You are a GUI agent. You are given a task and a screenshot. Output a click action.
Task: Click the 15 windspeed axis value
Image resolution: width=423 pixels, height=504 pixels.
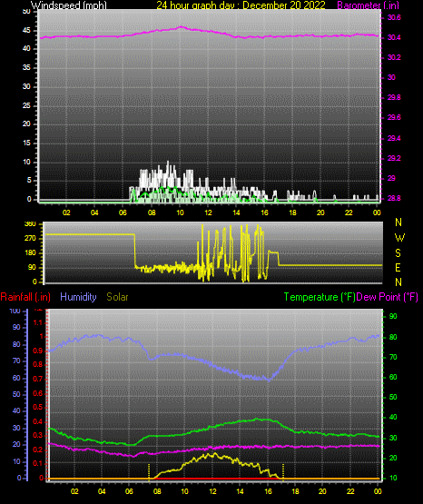pyautogui.click(x=26, y=143)
